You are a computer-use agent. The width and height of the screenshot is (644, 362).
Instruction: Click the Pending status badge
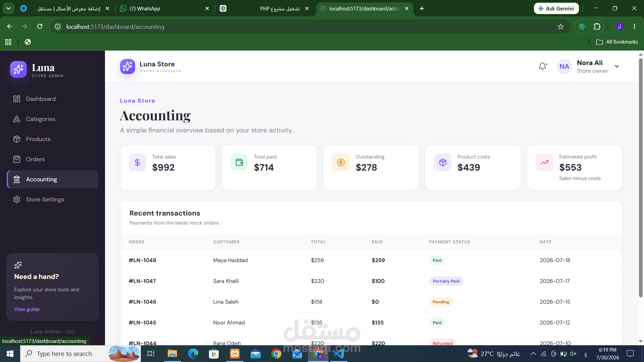tap(441, 302)
